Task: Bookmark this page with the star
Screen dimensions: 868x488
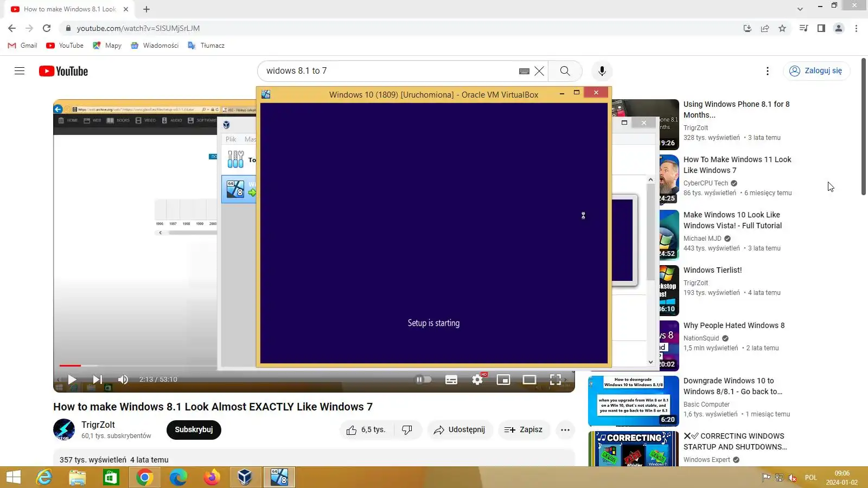Action: coord(782,28)
